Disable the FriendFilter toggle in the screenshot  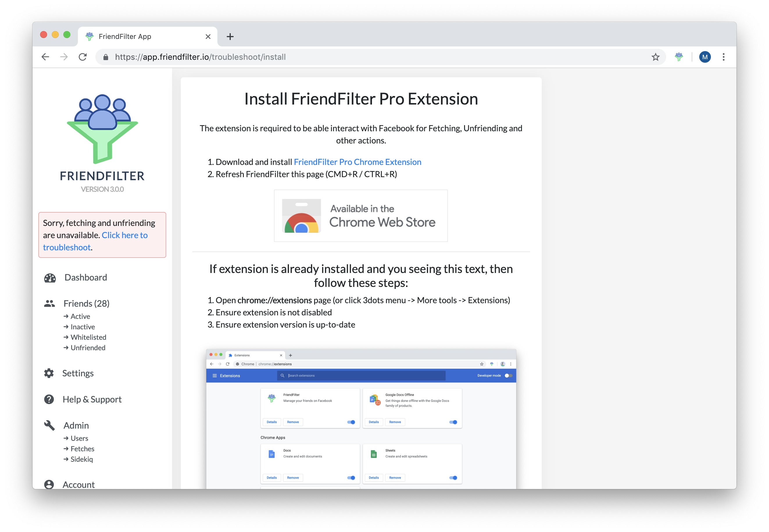(x=351, y=422)
